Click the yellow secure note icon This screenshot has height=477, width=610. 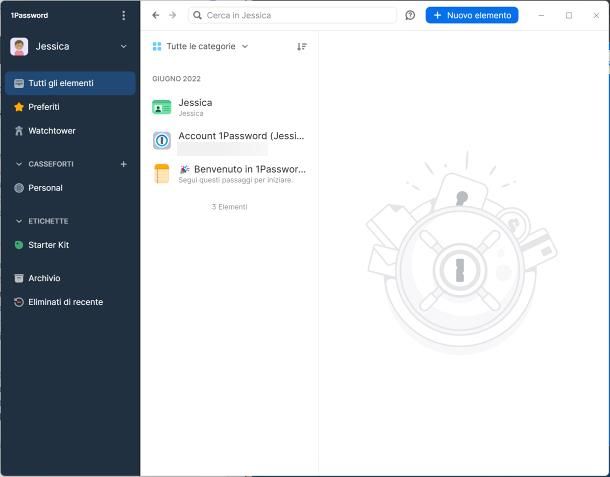[x=162, y=174]
